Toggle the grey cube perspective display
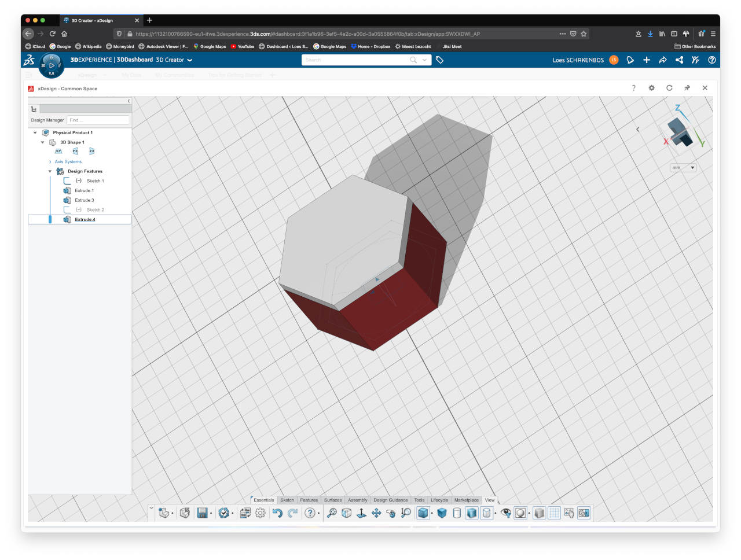This screenshot has width=741, height=560. [x=539, y=513]
